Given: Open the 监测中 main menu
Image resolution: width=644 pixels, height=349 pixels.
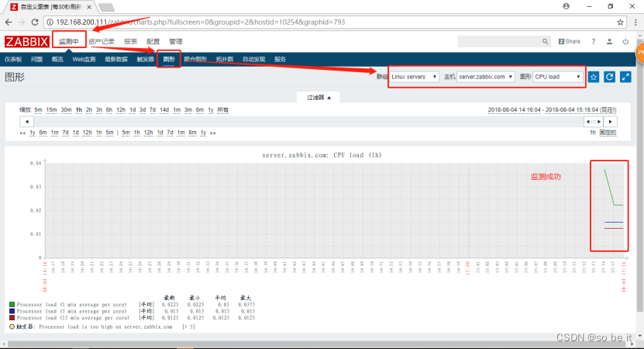Looking at the screenshot, I should 69,42.
